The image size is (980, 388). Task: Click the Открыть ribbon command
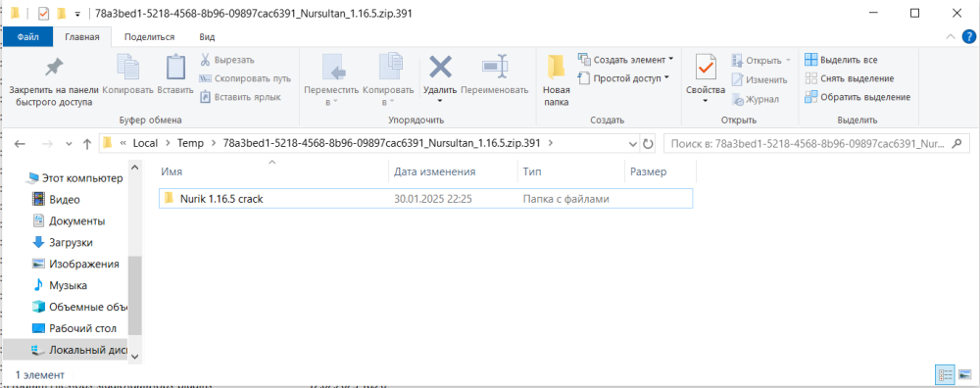[761, 61]
